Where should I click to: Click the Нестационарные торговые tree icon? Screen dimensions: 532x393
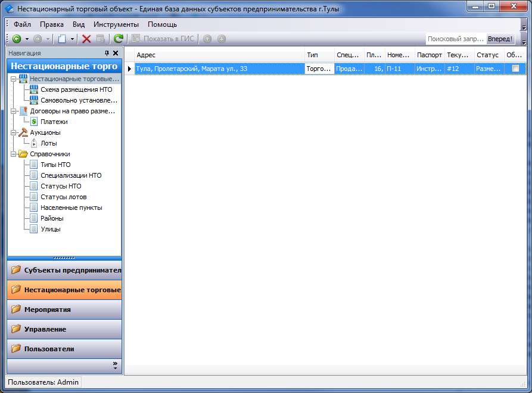click(x=23, y=79)
